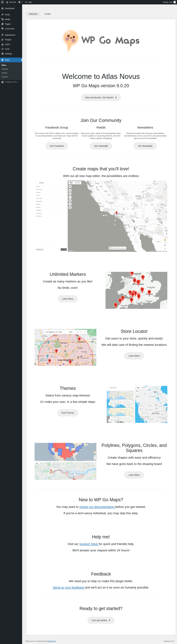Viewport: 177px width, 644px height.
Task: Click Learn More under Store Locator
Action: coord(134,356)
